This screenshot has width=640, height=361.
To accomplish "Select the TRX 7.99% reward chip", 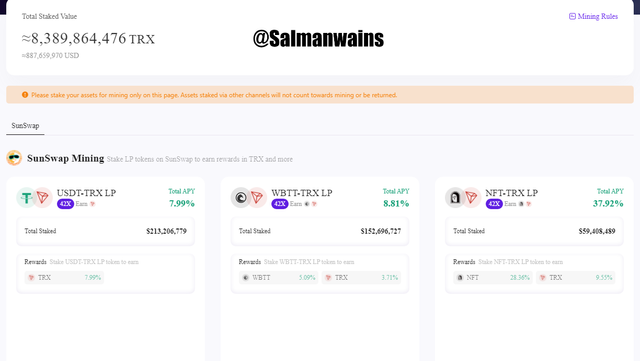I will pos(64,278).
